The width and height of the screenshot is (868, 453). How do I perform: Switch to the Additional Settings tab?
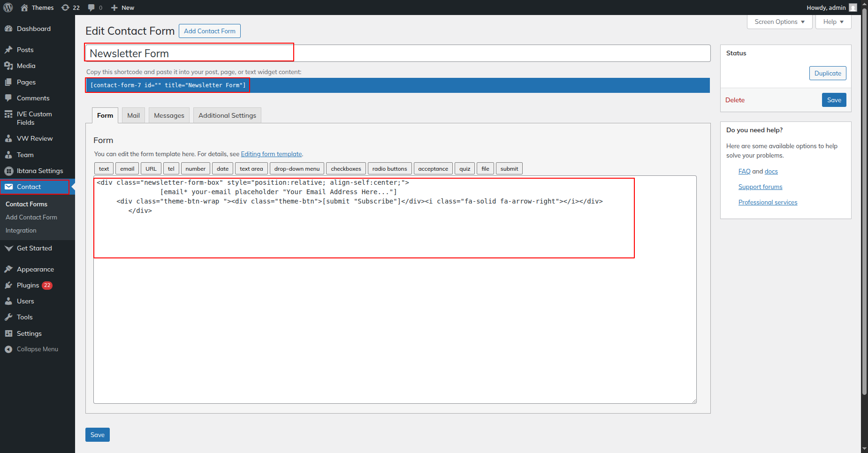pyautogui.click(x=227, y=115)
